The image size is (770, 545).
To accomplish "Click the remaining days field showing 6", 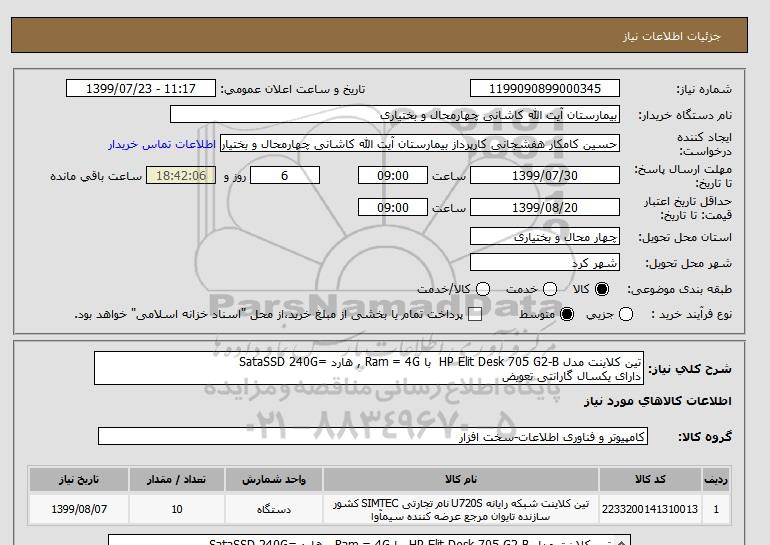I will 285,175.
